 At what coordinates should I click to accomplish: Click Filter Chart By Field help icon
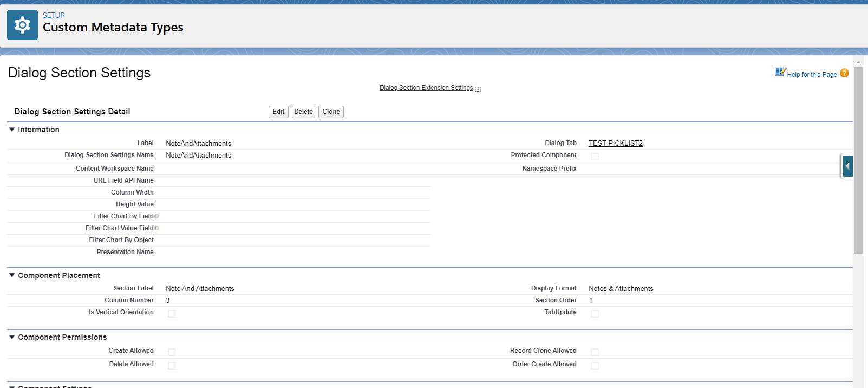click(x=156, y=217)
